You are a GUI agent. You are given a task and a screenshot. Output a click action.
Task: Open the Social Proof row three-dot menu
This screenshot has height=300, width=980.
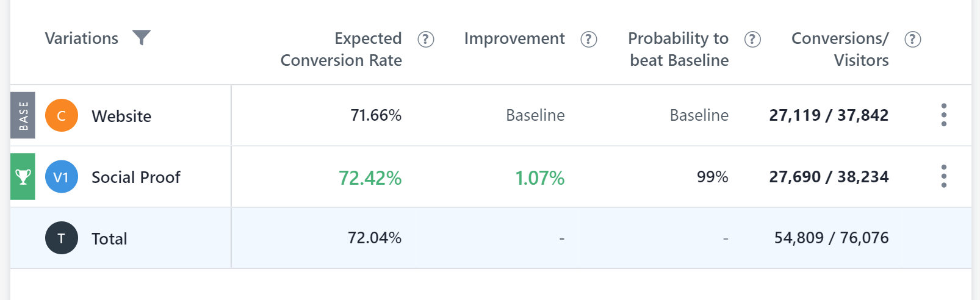pos(944,176)
